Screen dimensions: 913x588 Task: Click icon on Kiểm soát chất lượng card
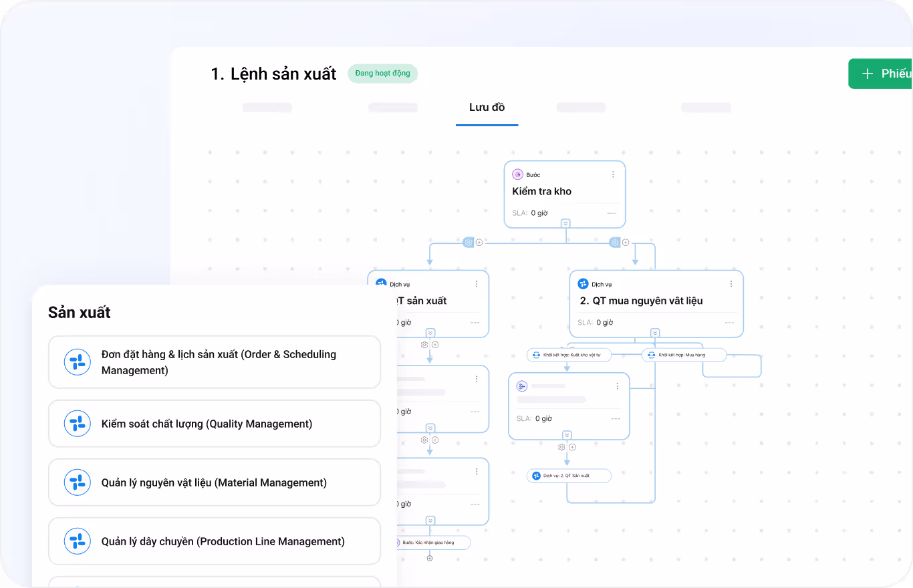point(77,424)
